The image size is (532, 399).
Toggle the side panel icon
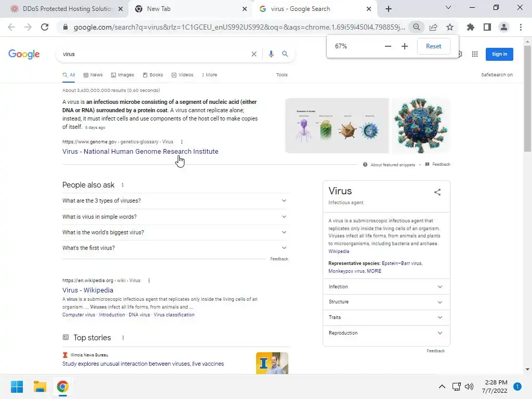(x=487, y=27)
